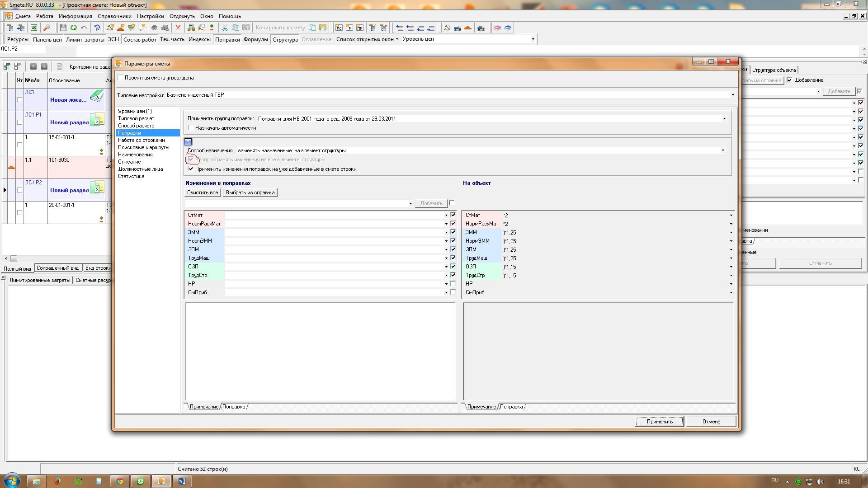
Task: Click the red X delete icon
Action: (x=178, y=28)
